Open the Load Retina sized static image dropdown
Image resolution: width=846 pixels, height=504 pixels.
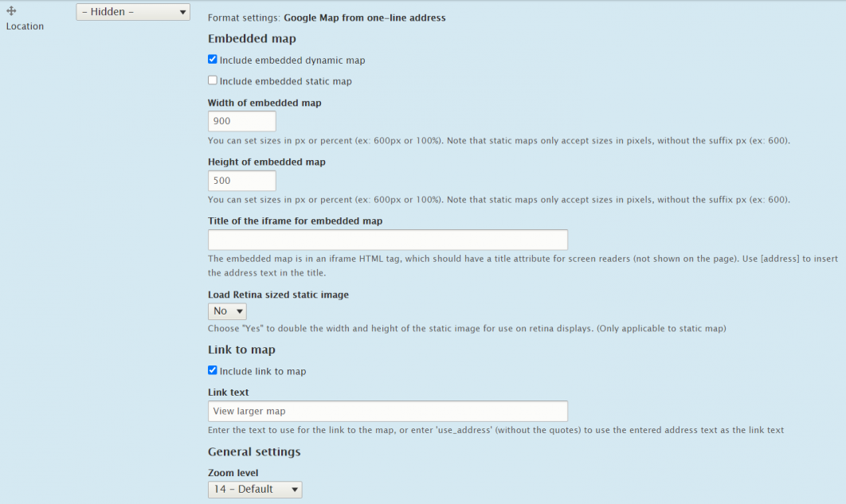(227, 311)
